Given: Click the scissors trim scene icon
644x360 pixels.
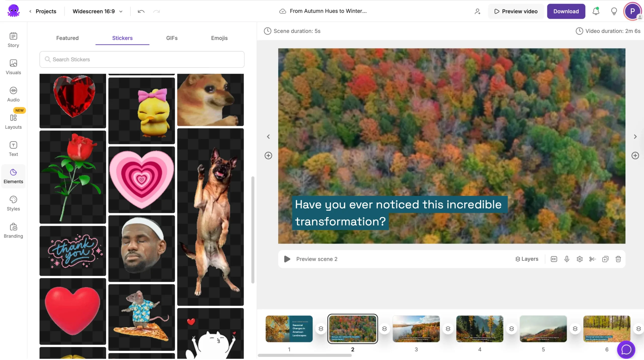Looking at the screenshot, I should (592, 259).
